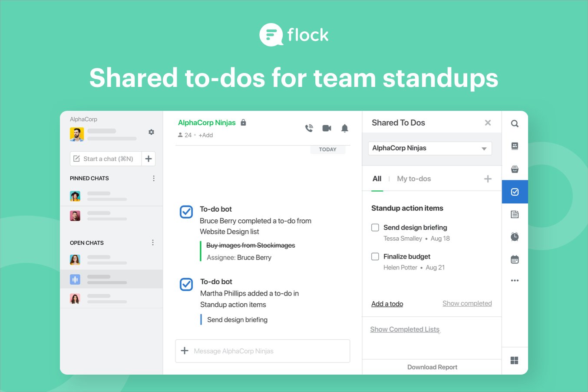This screenshot has width=588, height=392.
Task: Open the AlphaCorp Ninjas channel dropdown
Action: click(430, 148)
